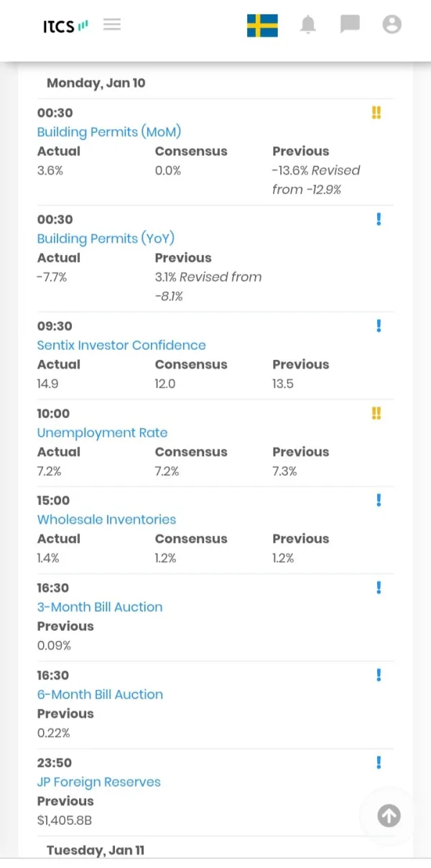Click the ITCS logo

[x=65, y=27]
